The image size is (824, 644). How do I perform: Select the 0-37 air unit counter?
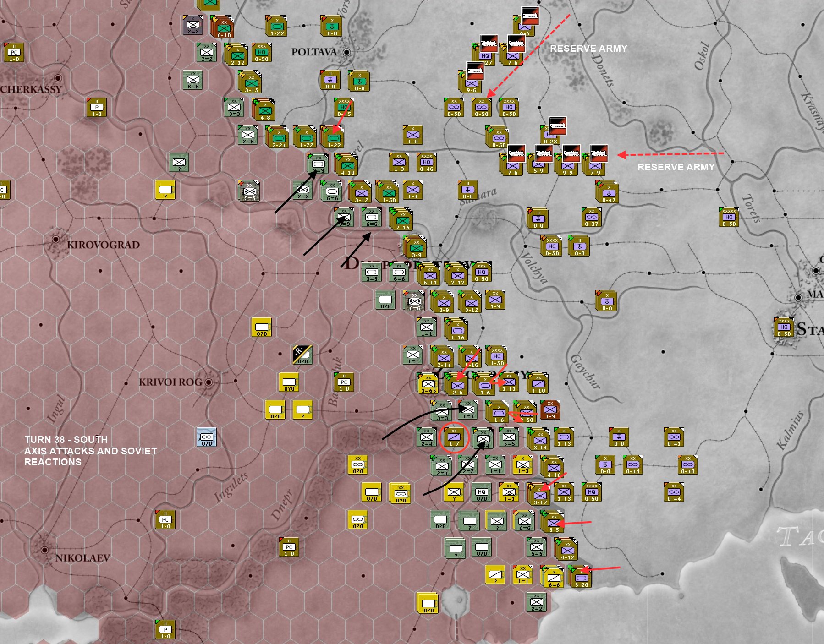pyautogui.click(x=592, y=218)
